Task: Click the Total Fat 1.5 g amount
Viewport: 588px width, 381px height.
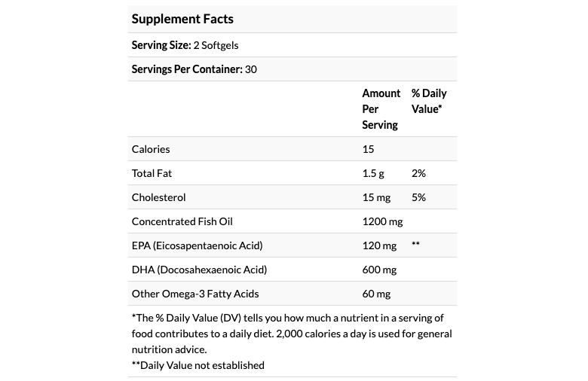Action: point(373,173)
